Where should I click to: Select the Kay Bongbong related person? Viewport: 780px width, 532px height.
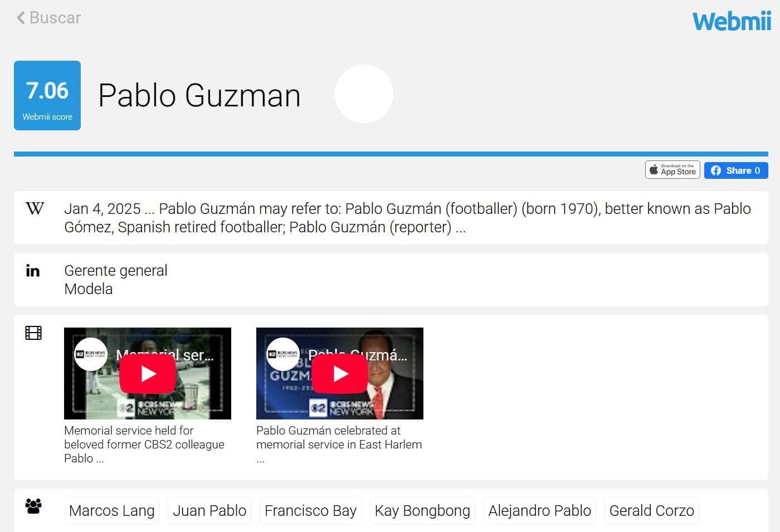422,511
